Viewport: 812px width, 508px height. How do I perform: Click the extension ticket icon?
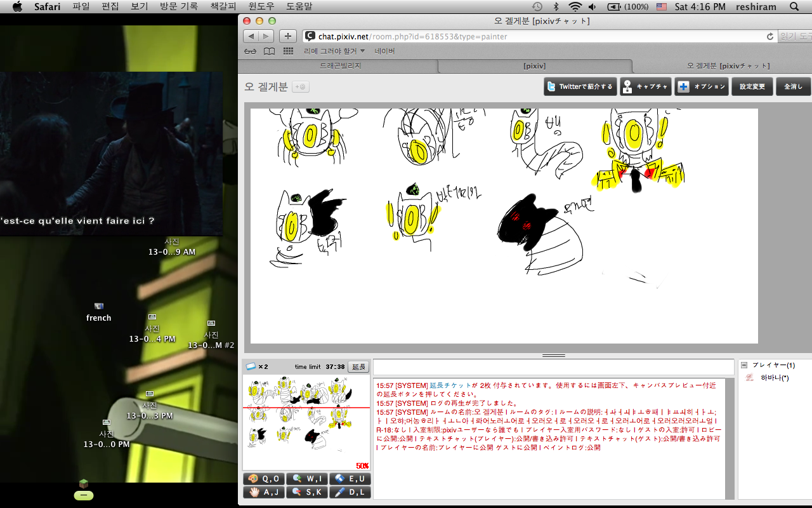coord(251,366)
